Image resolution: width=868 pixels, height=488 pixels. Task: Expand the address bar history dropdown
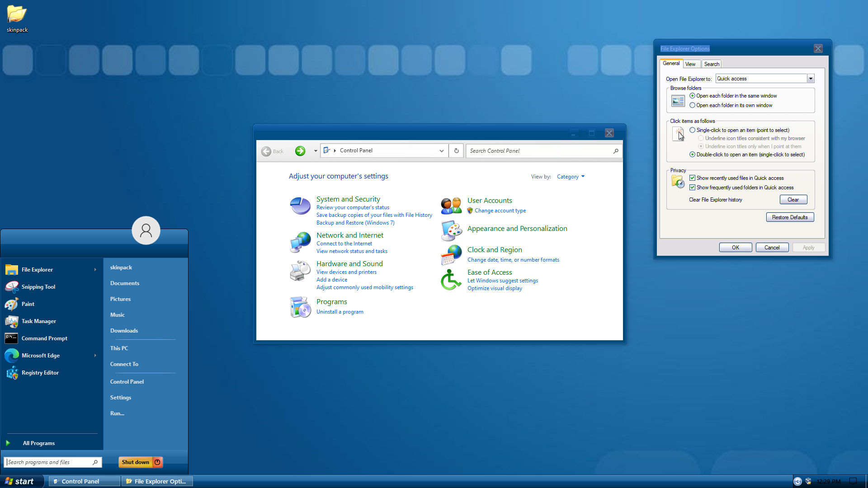point(441,151)
